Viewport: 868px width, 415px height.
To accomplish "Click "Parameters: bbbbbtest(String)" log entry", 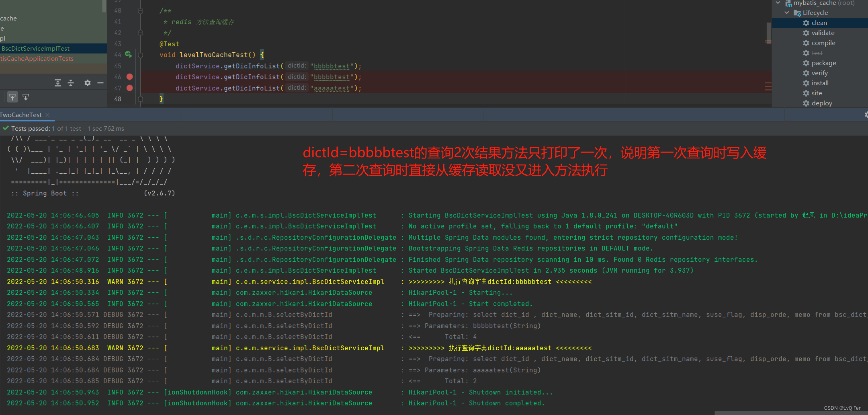I will (483, 326).
